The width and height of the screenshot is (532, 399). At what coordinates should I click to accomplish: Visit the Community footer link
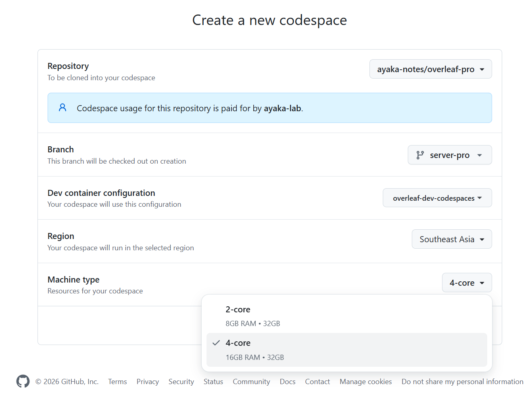click(x=251, y=382)
